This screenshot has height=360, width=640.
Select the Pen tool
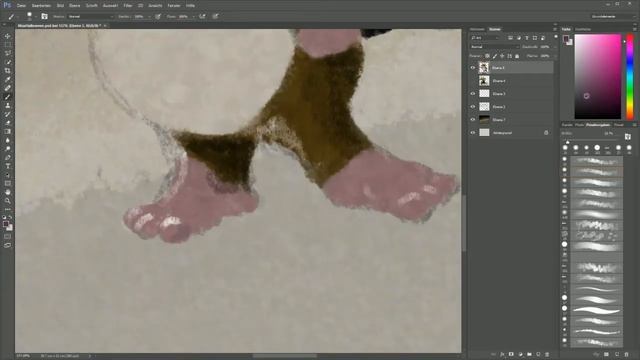(x=7, y=158)
